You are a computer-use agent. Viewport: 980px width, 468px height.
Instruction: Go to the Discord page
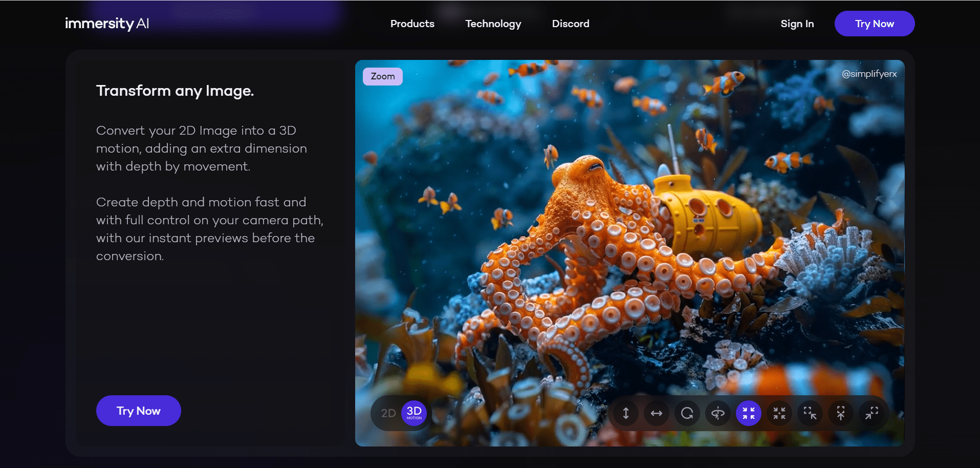tap(570, 24)
